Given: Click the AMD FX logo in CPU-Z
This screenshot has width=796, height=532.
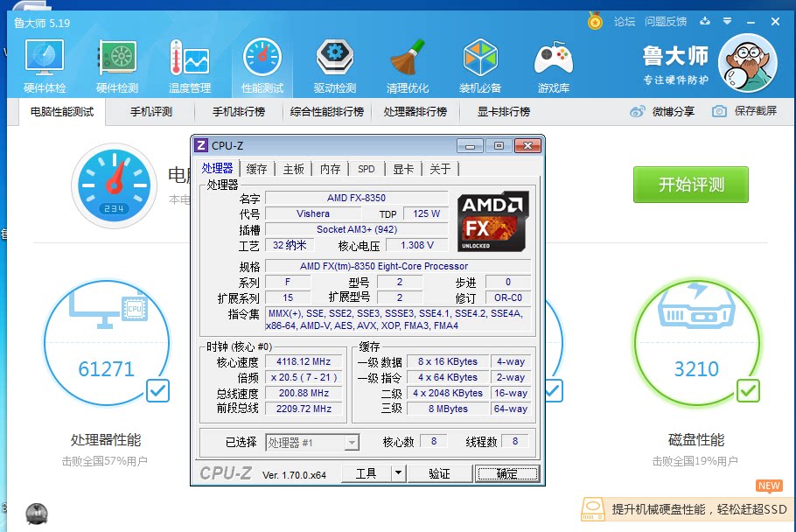Looking at the screenshot, I should click(493, 221).
